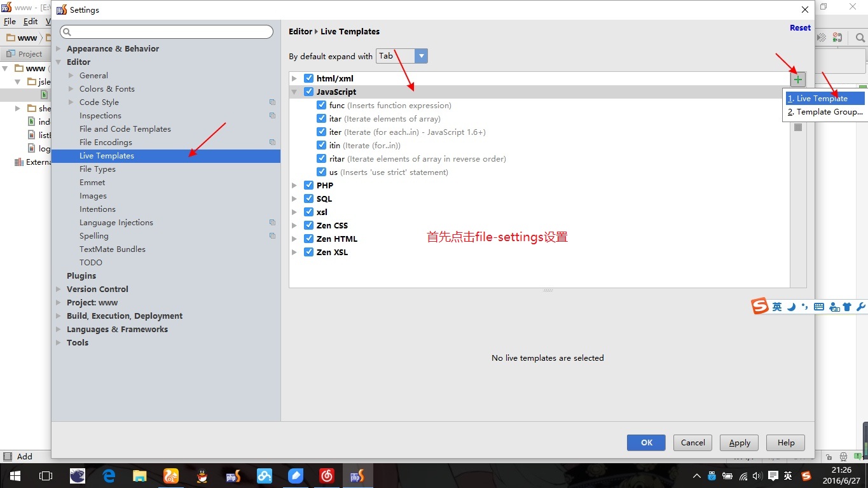Open File Explorer from the taskbar

point(140,476)
